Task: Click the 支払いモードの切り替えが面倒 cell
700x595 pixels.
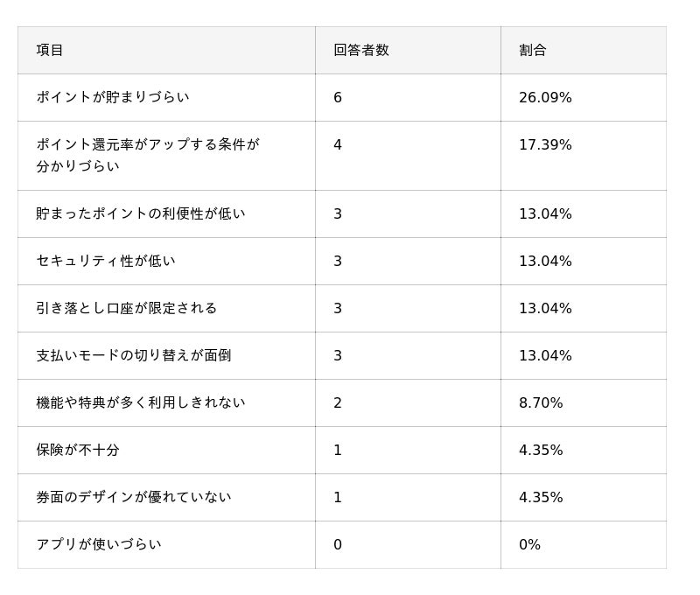Action: (x=133, y=356)
